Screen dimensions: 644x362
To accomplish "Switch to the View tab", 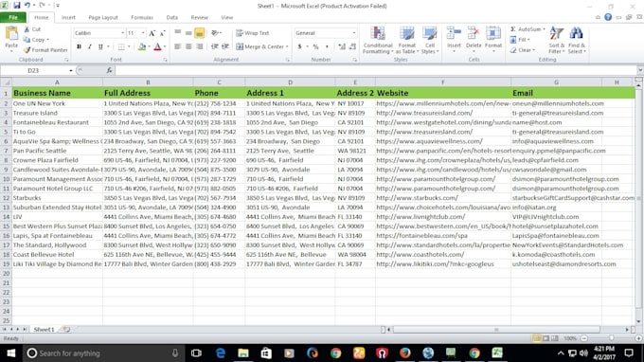I will [x=226, y=18].
